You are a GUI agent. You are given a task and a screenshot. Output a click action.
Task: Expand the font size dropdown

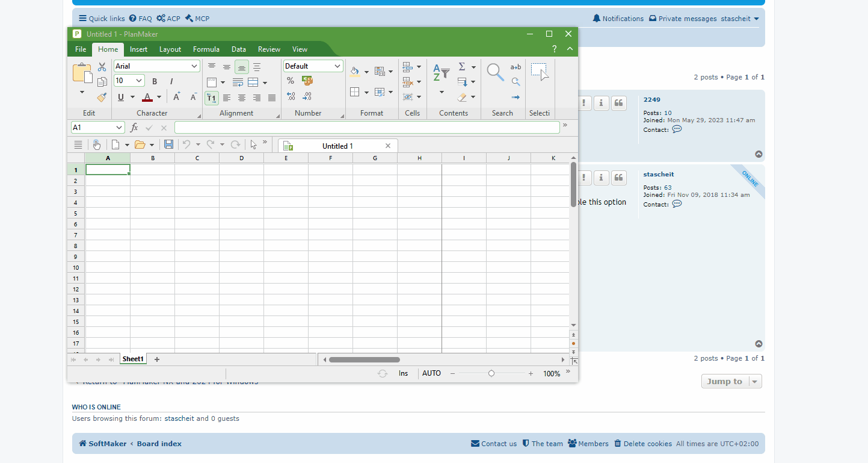pyautogui.click(x=139, y=81)
